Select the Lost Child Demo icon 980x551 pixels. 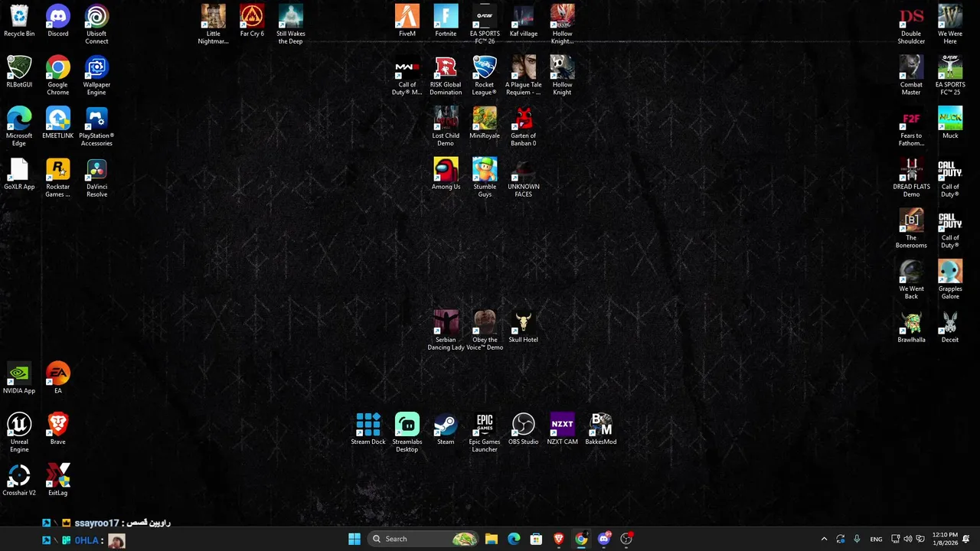(446, 127)
